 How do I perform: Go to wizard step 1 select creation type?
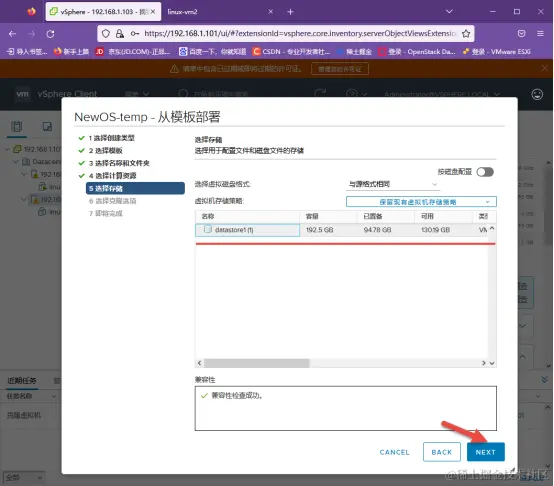(x=111, y=138)
